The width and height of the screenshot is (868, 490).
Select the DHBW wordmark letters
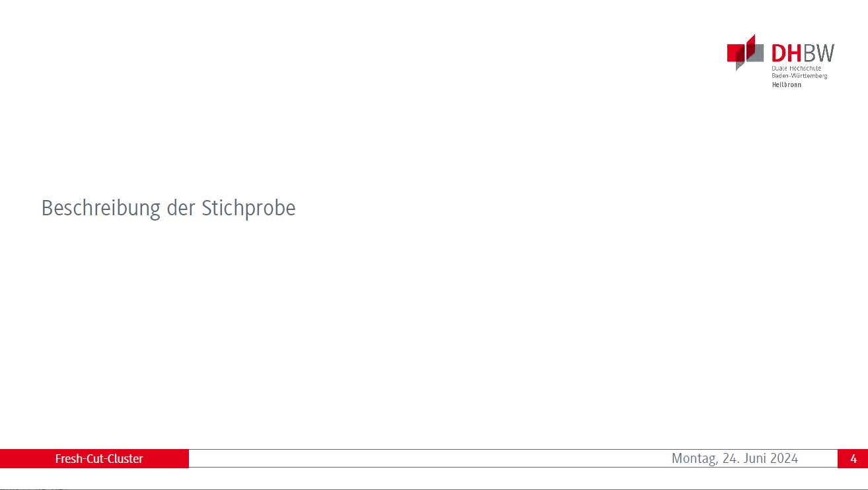pyautogui.click(x=803, y=53)
